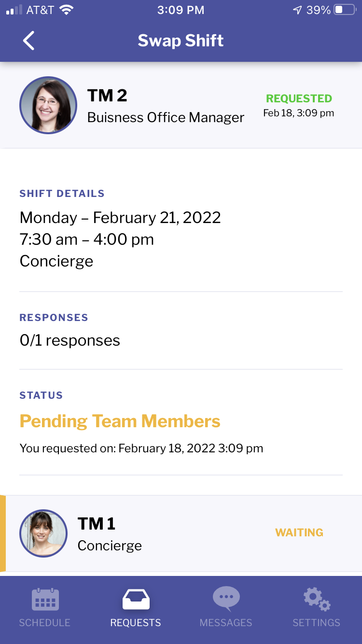The image size is (362, 644).
Task: Tap the Swap Shift title
Action: point(181,41)
